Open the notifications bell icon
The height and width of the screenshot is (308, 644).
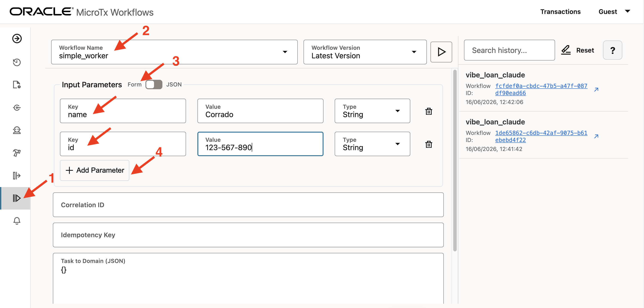(x=17, y=221)
